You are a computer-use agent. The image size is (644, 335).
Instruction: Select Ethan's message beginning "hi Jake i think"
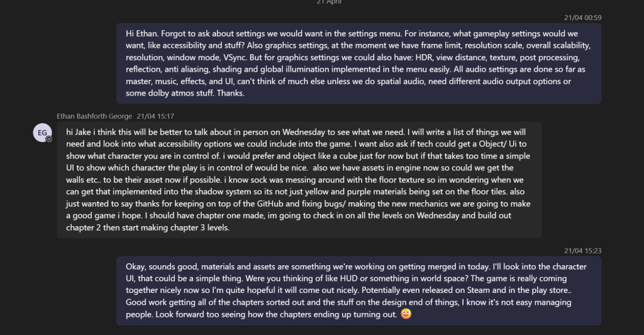point(299,180)
